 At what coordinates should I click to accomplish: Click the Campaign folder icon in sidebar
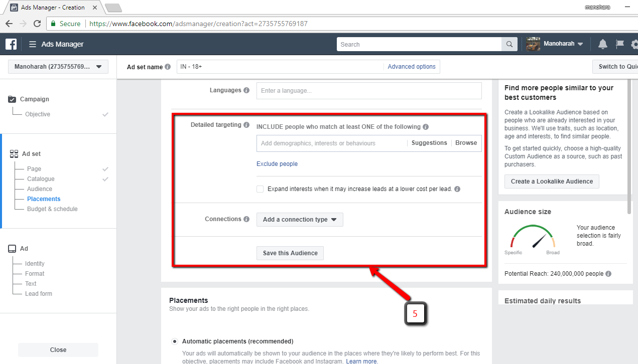(x=13, y=99)
